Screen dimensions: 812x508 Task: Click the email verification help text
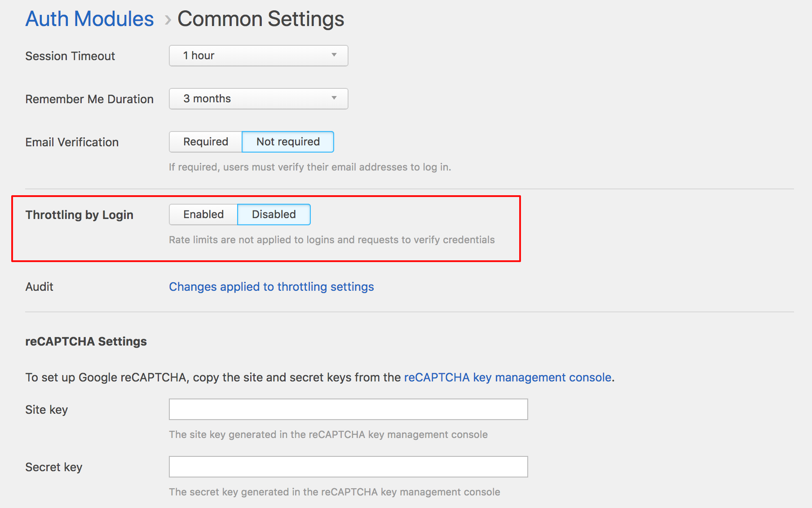310,167
